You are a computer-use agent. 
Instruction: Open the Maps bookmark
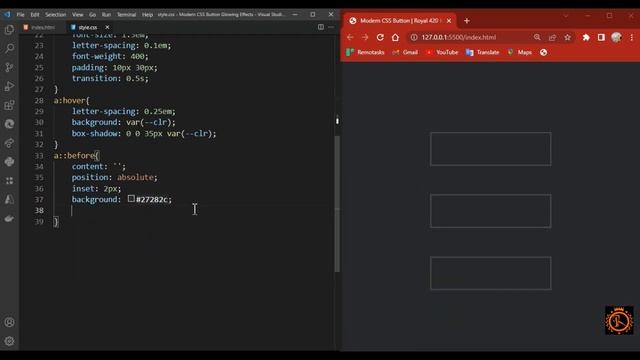pyautogui.click(x=520, y=52)
